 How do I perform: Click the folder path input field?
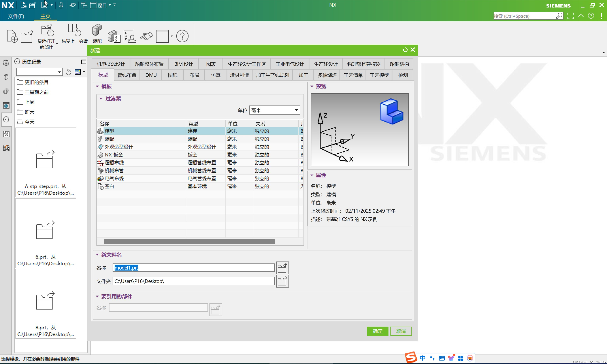[193, 281]
